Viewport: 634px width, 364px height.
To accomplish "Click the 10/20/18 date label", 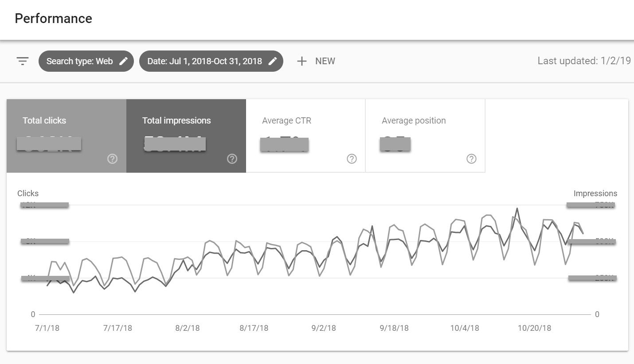I will click(534, 328).
